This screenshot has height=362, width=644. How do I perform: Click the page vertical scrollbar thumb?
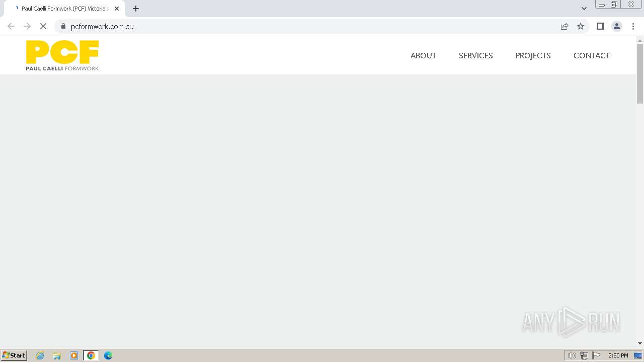point(640,74)
